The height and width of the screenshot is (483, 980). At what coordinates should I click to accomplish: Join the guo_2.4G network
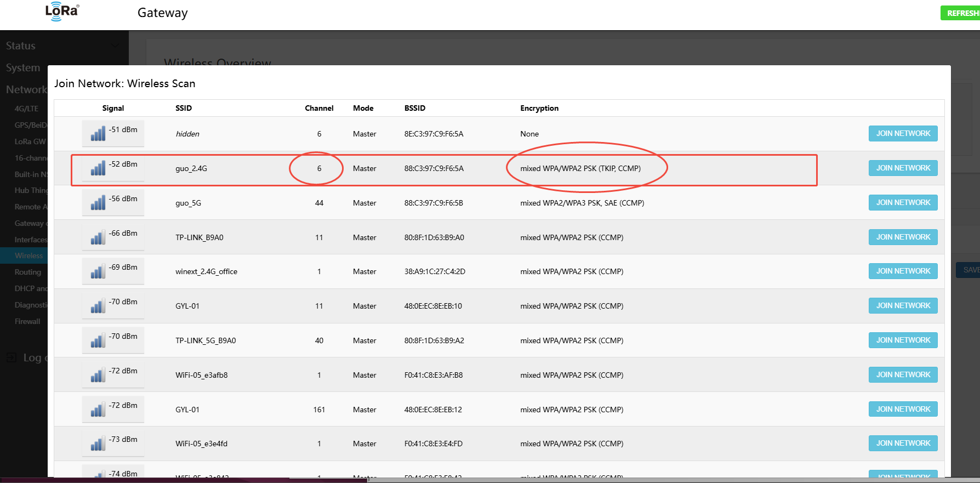(903, 168)
